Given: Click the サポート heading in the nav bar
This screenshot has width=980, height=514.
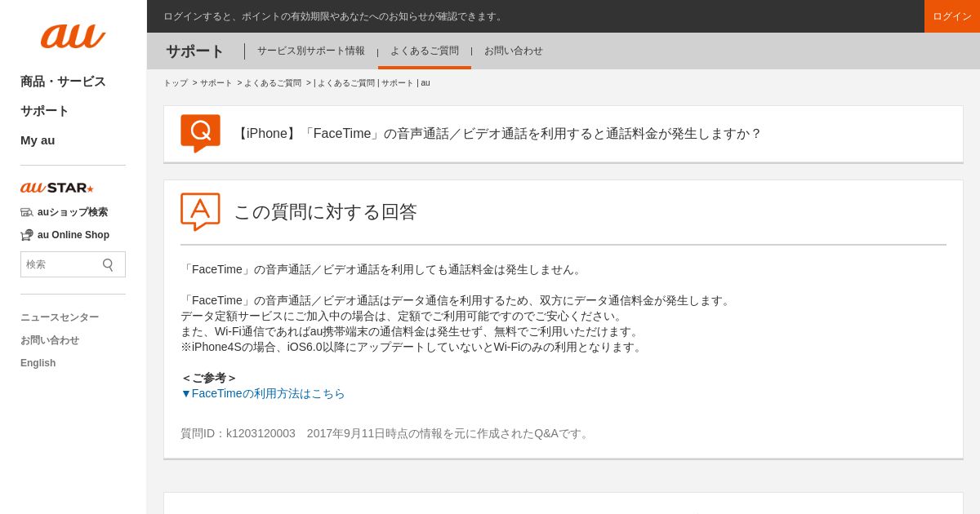Looking at the screenshot, I should (x=195, y=51).
